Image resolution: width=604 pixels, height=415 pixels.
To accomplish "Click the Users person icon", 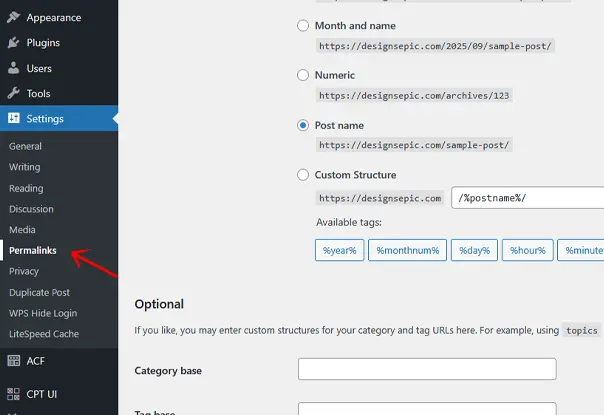I will pyautogui.click(x=13, y=69).
